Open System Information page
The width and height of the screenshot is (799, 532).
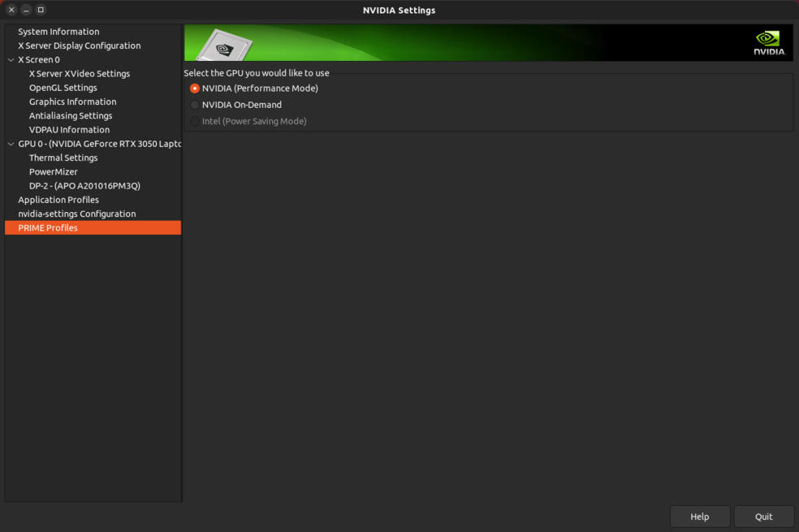58,32
